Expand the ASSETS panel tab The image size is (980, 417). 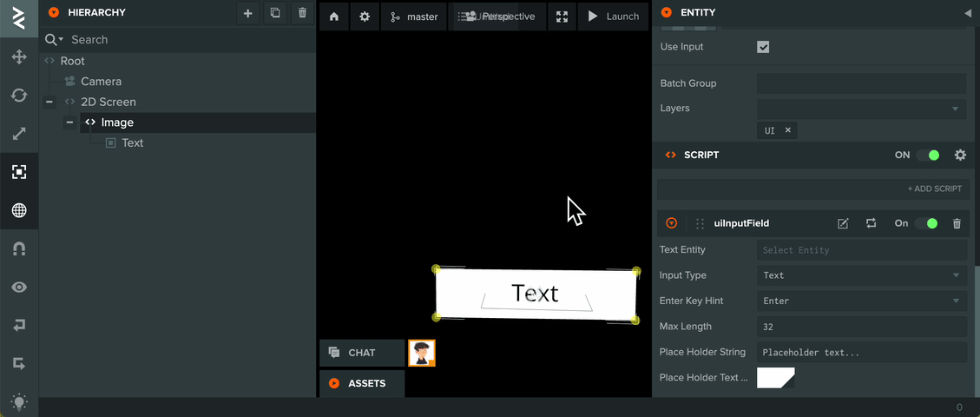(362, 383)
